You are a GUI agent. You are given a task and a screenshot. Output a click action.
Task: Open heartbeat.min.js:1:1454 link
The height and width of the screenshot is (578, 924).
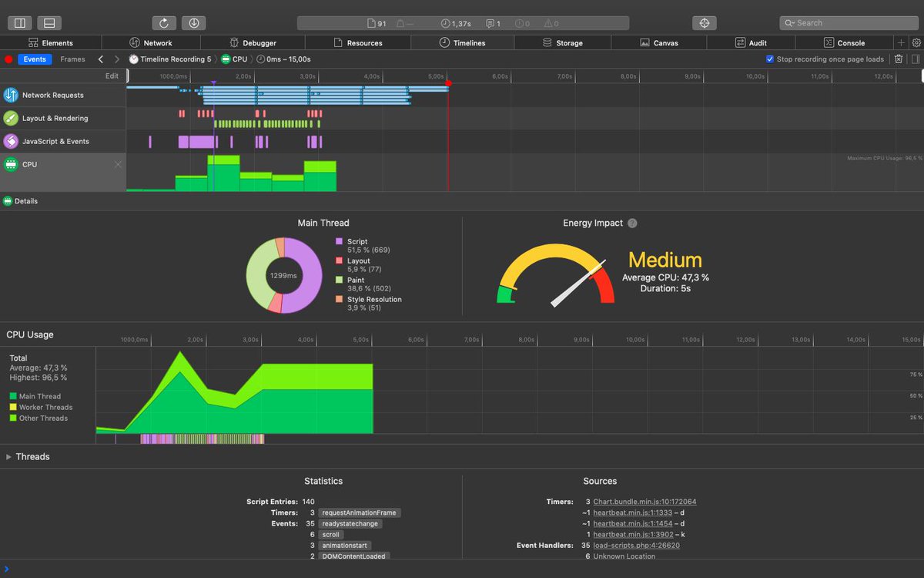click(x=632, y=523)
